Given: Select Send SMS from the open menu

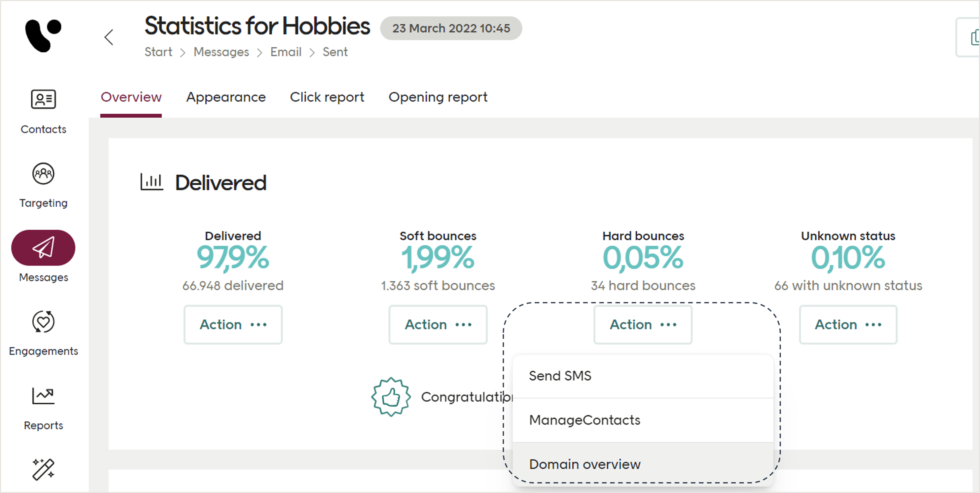Looking at the screenshot, I should click(x=560, y=376).
